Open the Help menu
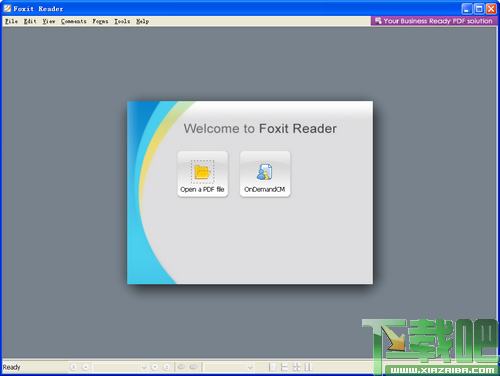500x376 pixels. 142,21
